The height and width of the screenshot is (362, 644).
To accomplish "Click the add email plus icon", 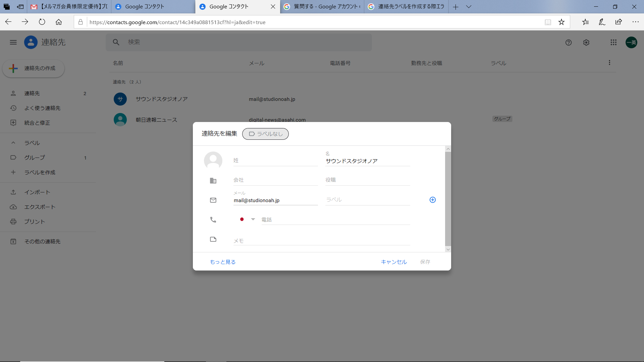I will point(433,200).
